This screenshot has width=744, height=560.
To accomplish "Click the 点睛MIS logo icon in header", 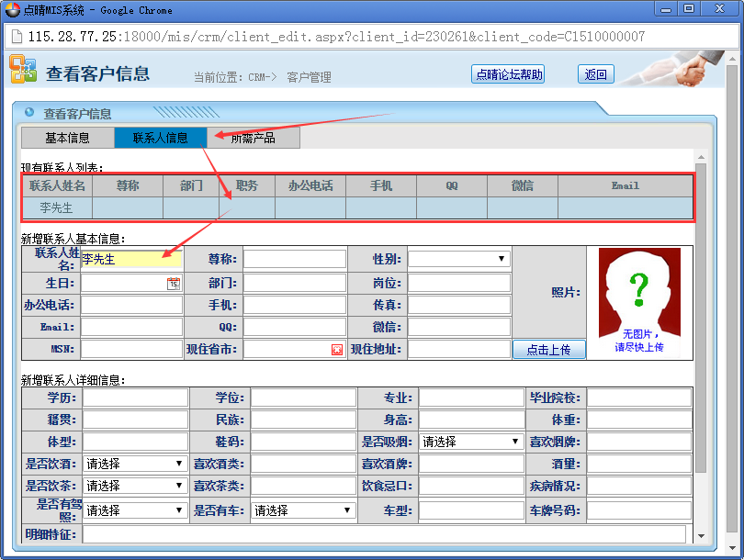I will (23, 70).
